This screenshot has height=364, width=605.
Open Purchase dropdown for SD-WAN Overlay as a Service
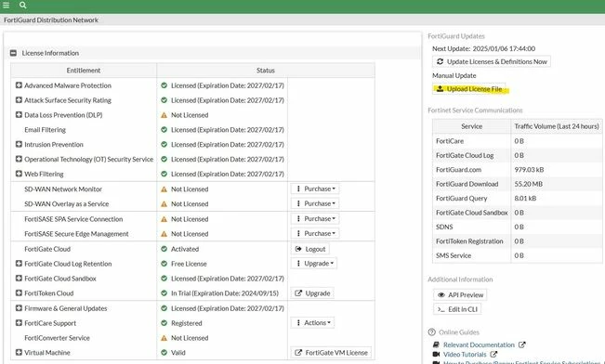tap(315, 203)
